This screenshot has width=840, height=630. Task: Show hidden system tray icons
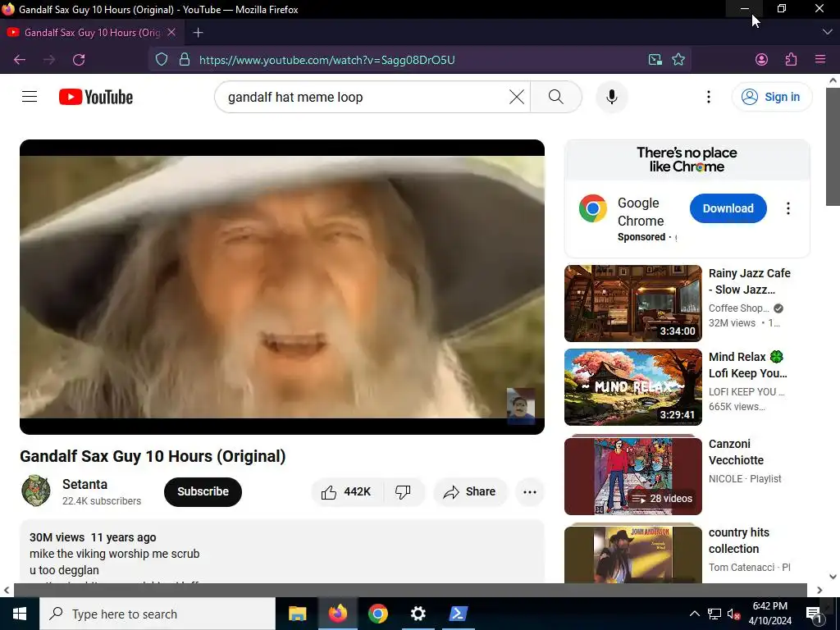point(694,614)
